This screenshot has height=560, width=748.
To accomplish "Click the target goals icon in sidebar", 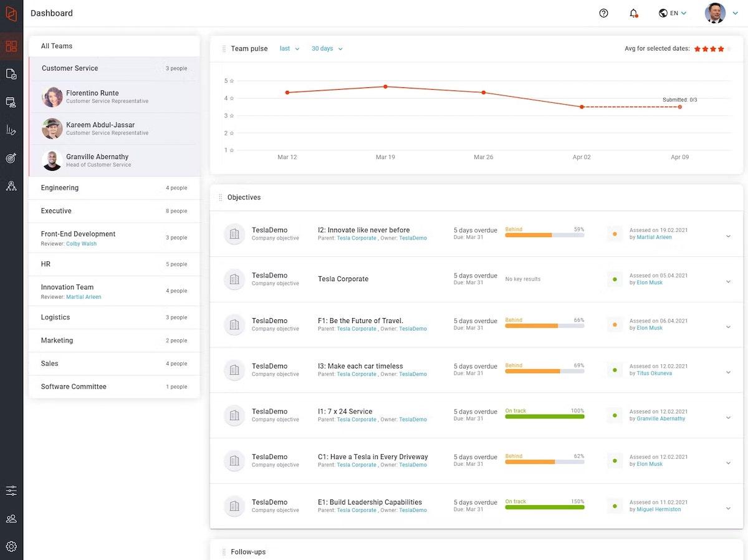I will pyautogui.click(x=11, y=158).
